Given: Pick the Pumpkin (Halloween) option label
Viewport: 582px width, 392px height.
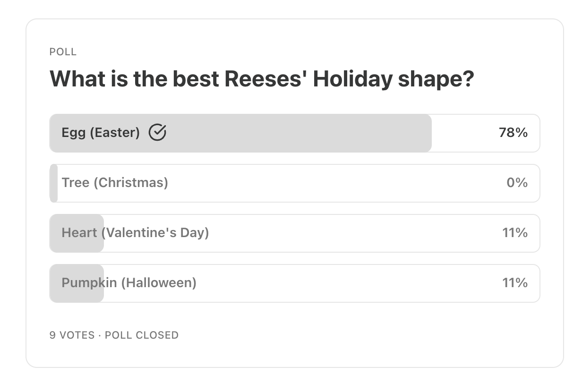Looking at the screenshot, I should 129,282.
